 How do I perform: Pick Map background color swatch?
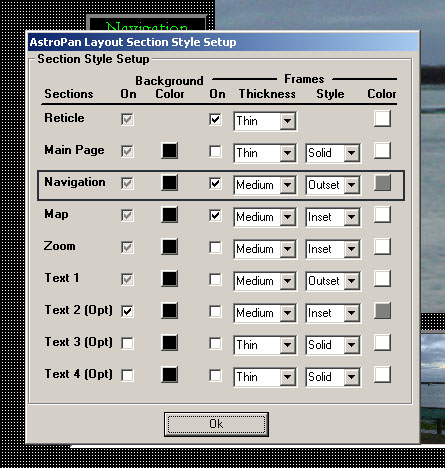[170, 215]
